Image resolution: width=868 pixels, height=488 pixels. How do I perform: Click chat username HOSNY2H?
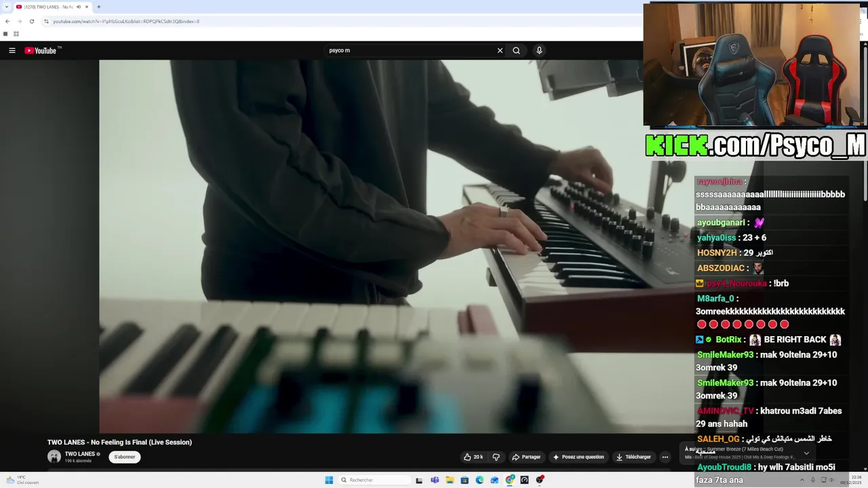[717, 252]
